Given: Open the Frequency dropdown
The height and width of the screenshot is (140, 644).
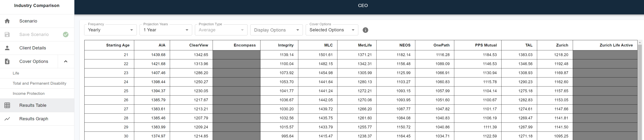Looking at the screenshot, I should [111, 30].
